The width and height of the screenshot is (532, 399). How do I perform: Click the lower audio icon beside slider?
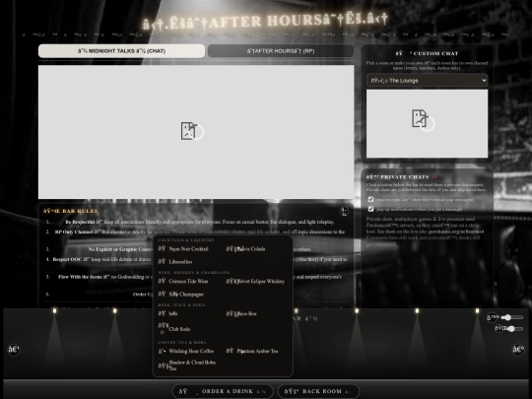[x=499, y=328]
